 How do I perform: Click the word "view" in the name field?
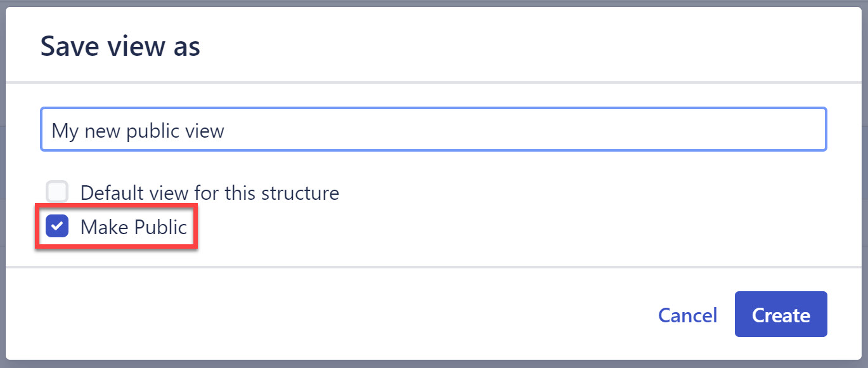click(207, 131)
